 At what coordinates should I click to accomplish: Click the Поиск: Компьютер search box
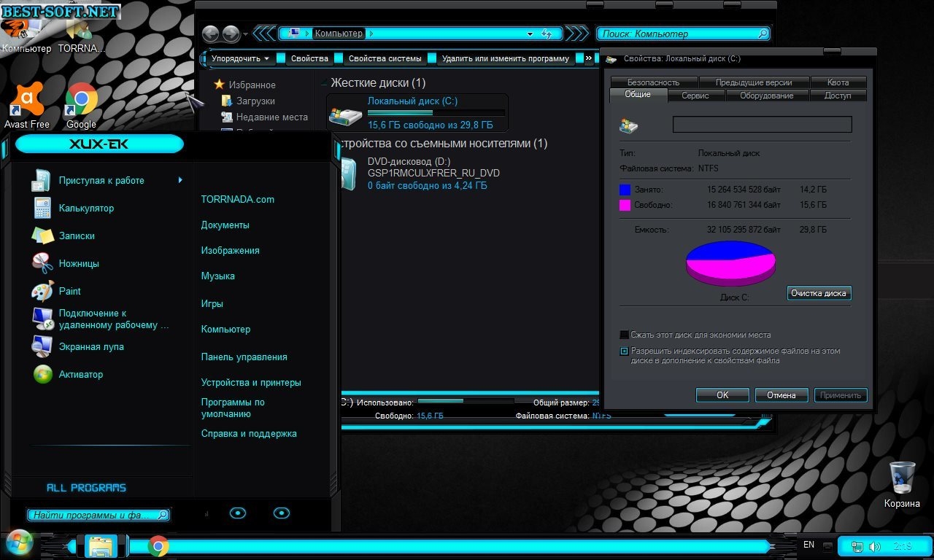683,34
